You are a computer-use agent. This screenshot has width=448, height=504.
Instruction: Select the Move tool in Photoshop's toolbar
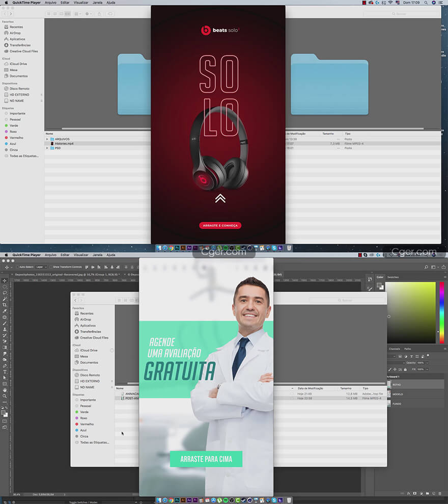5,281
